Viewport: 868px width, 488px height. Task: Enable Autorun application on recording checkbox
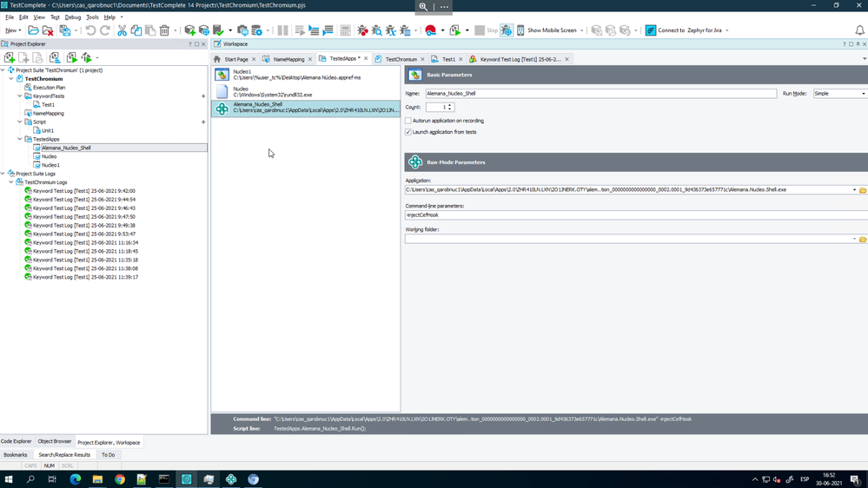[x=408, y=121]
